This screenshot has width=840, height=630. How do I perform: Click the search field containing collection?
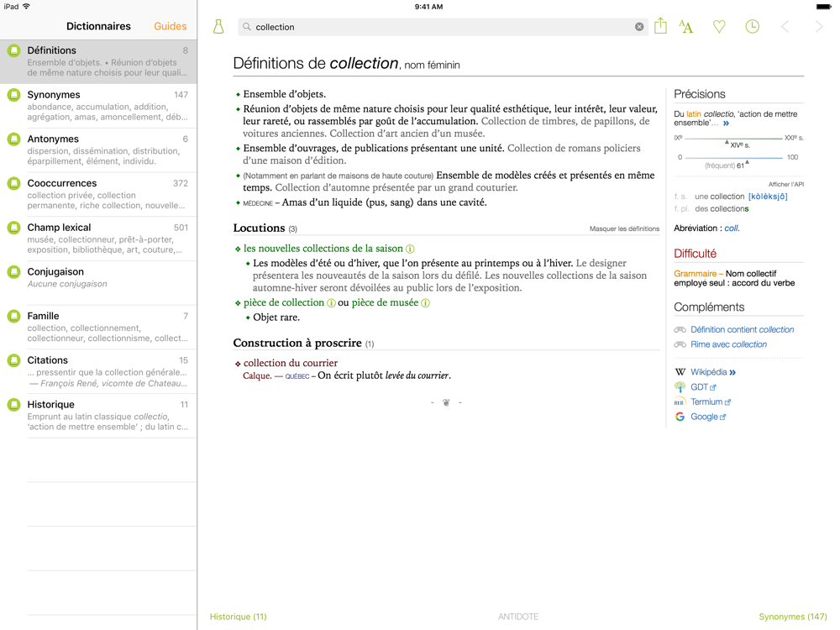pyautogui.click(x=443, y=27)
